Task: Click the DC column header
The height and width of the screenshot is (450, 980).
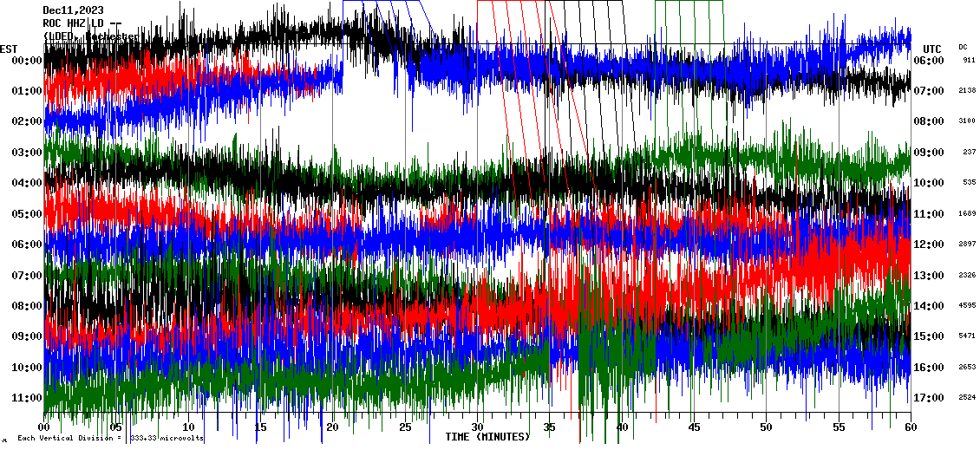Action: pos(963,48)
